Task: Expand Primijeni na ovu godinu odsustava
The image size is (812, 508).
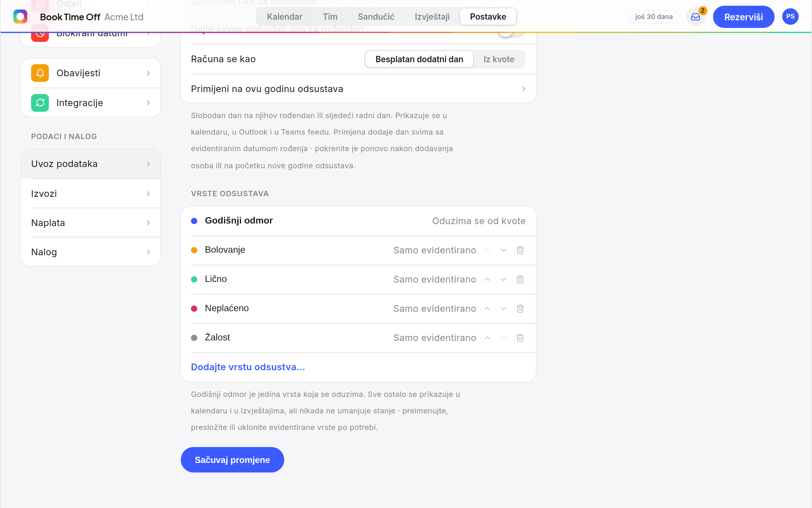Action: click(x=358, y=89)
